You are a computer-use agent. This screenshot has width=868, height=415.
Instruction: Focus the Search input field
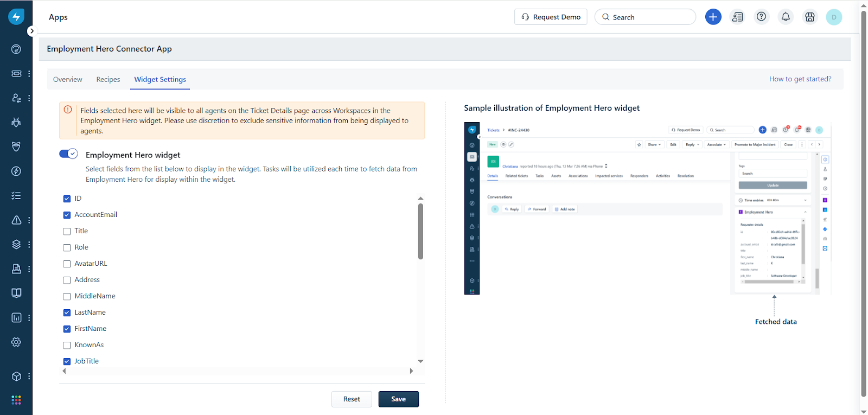(645, 17)
